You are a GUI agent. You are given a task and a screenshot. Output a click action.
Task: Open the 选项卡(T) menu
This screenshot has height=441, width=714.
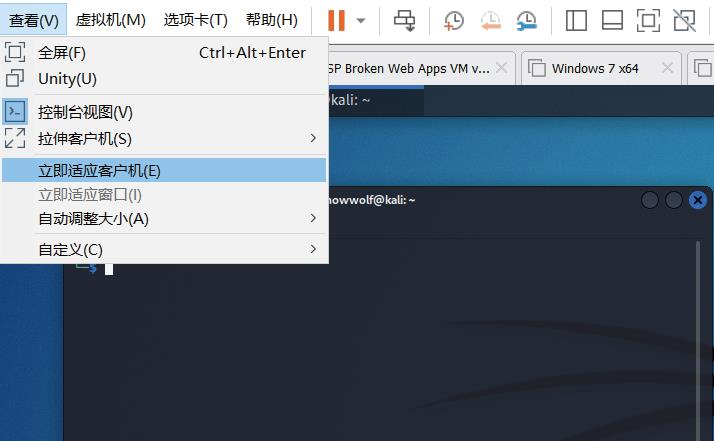click(x=195, y=20)
